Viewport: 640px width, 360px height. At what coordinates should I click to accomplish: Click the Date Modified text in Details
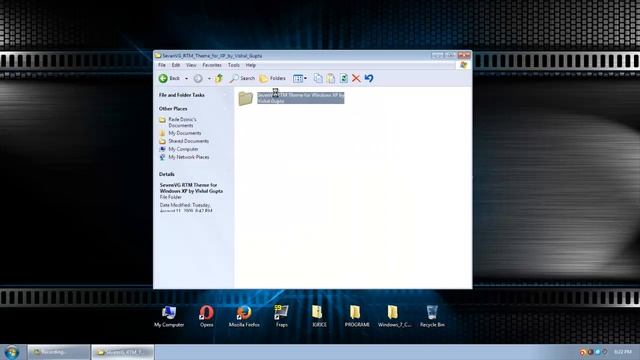[186, 208]
